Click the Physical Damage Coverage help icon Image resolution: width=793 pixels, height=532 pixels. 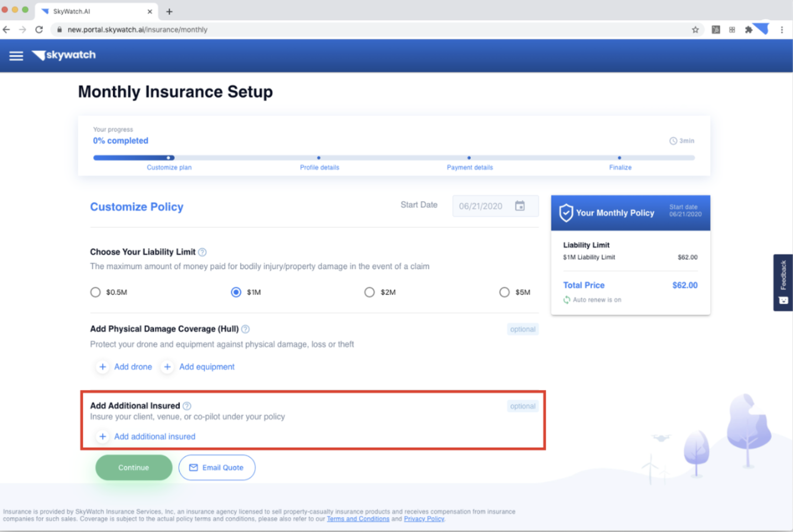click(246, 329)
